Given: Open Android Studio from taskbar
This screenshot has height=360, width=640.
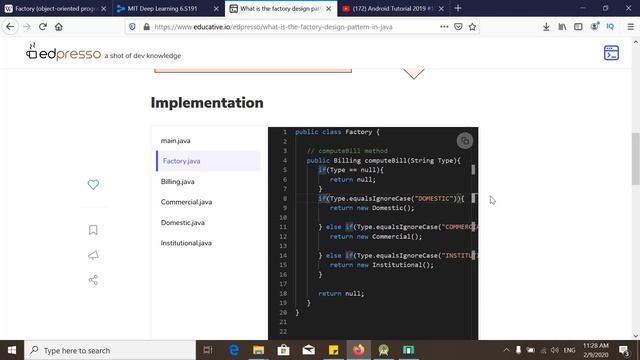Looking at the screenshot, I should pos(383,350).
